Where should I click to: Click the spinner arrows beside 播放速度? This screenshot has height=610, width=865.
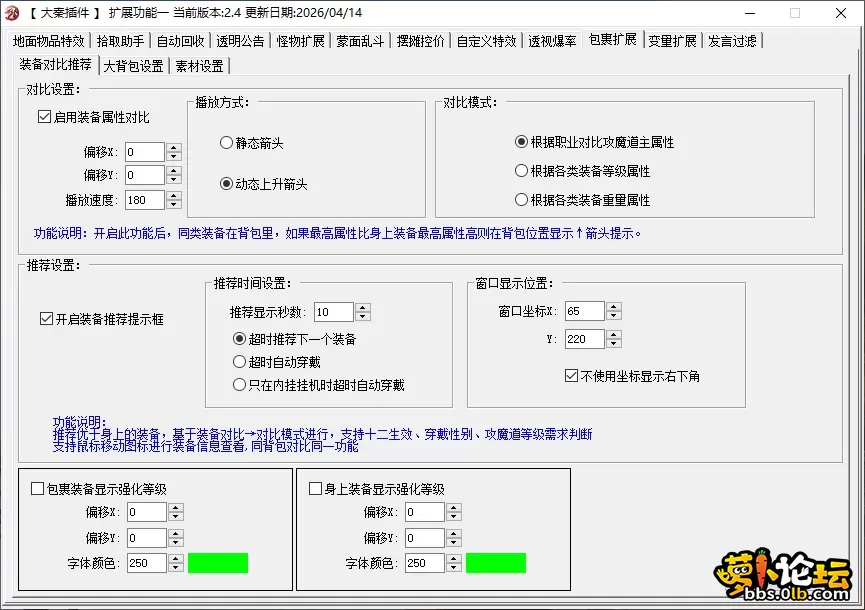coord(174,200)
